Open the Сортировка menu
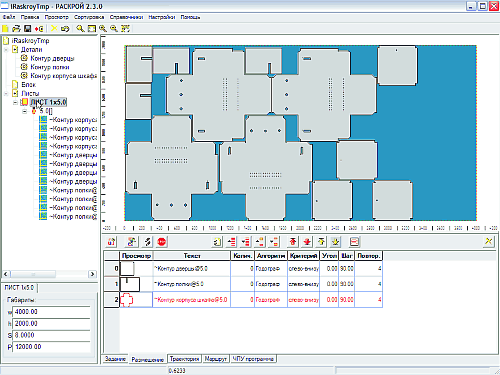The image size is (500, 375). coord(89,17)
